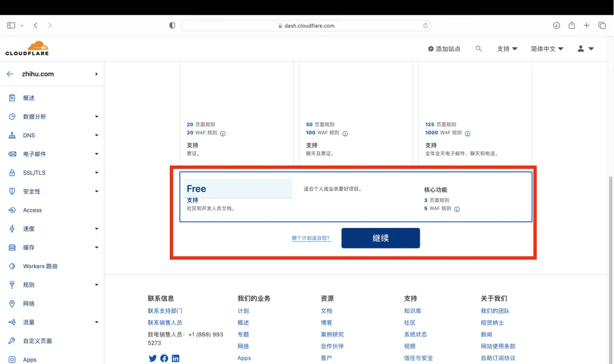Reload the page using the refresh icon

(x=425, y=26)
